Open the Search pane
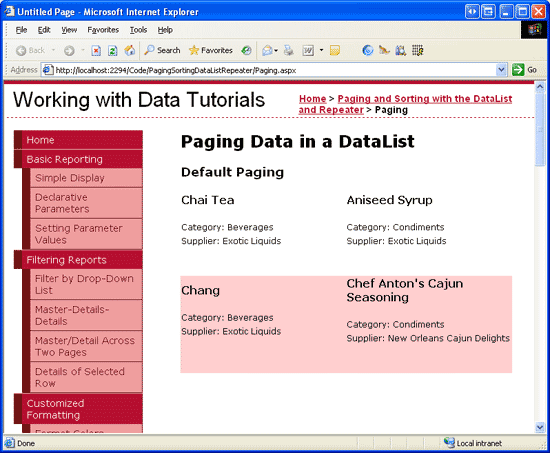This screenshot has width=550, height=453. 162,51
